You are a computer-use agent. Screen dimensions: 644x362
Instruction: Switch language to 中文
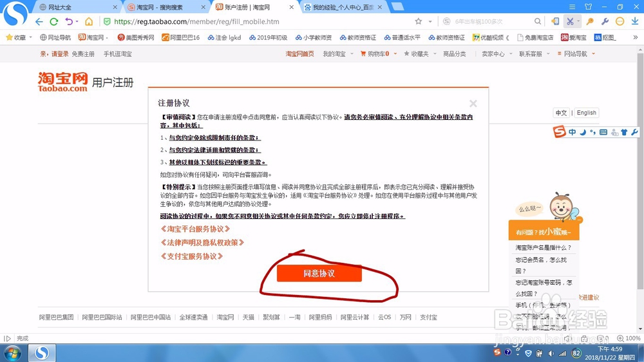click(x=561, y=113)
